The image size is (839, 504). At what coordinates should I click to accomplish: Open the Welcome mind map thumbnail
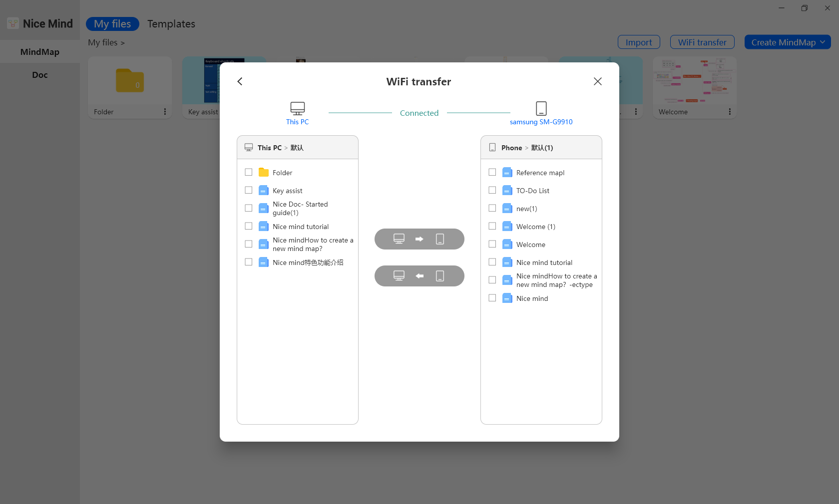694,81
